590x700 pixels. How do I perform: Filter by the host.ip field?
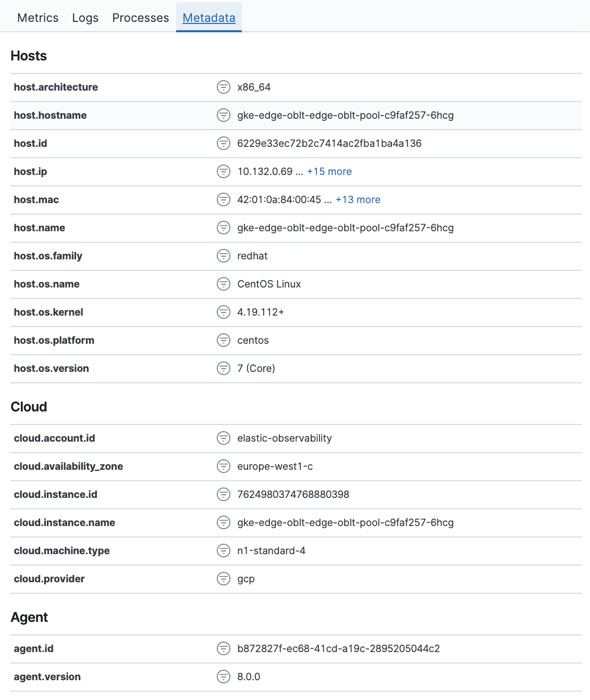tap(224, 171)
